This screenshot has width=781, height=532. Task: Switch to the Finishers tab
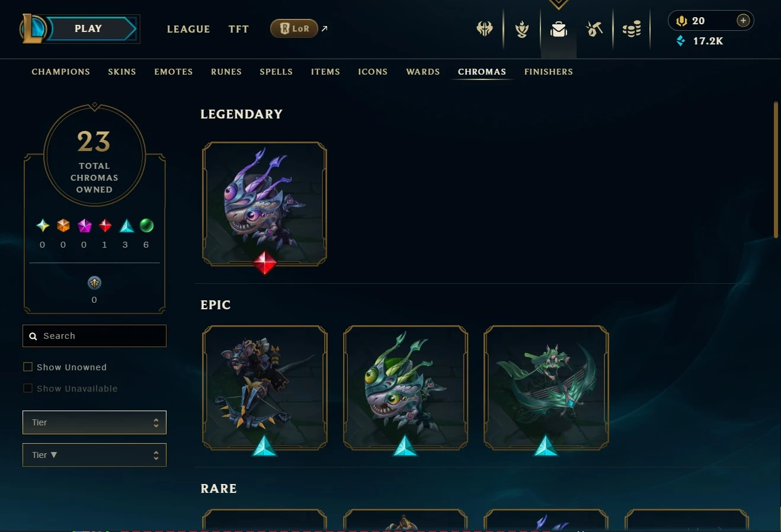pos(549,72)
